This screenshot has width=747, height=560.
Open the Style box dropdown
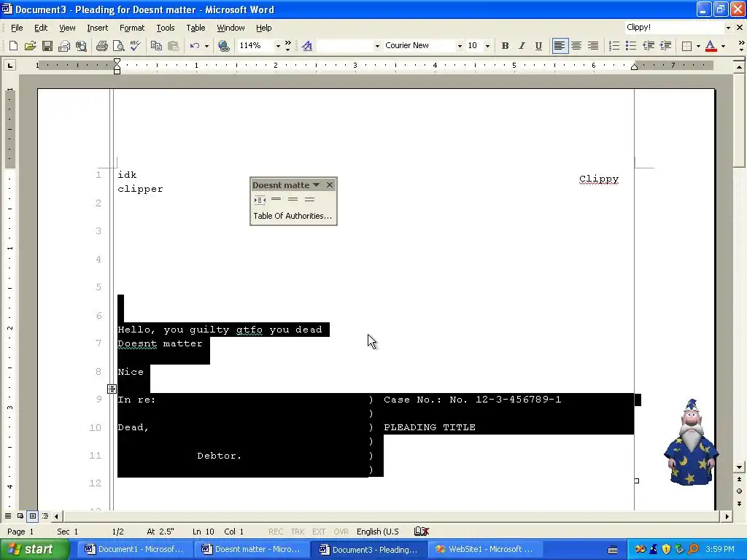tap(377, 46)
